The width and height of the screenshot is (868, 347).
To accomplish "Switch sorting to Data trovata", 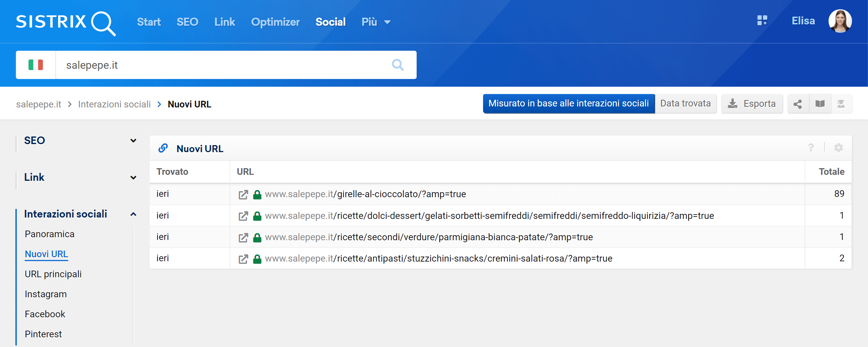I will pyautogui.click(x=685, y=103).
